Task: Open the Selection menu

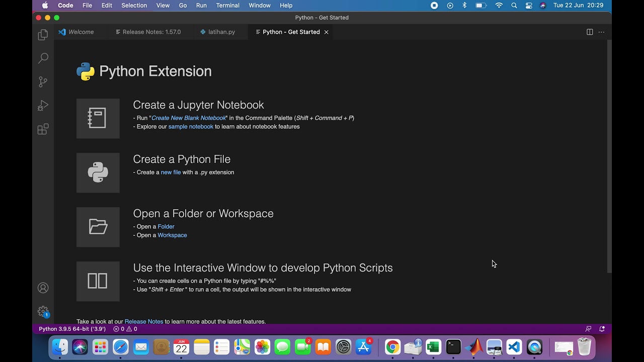Action: [x=134, y=6]
